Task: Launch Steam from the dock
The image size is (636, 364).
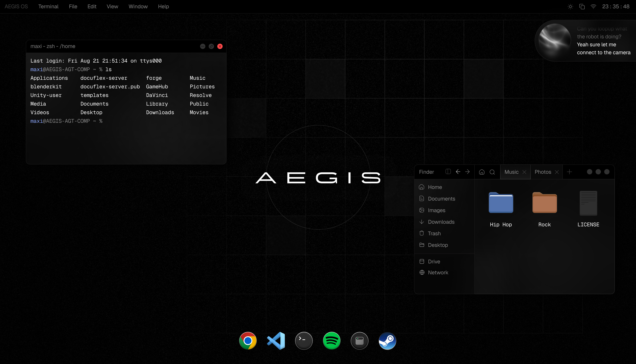Action: [387, 341]
